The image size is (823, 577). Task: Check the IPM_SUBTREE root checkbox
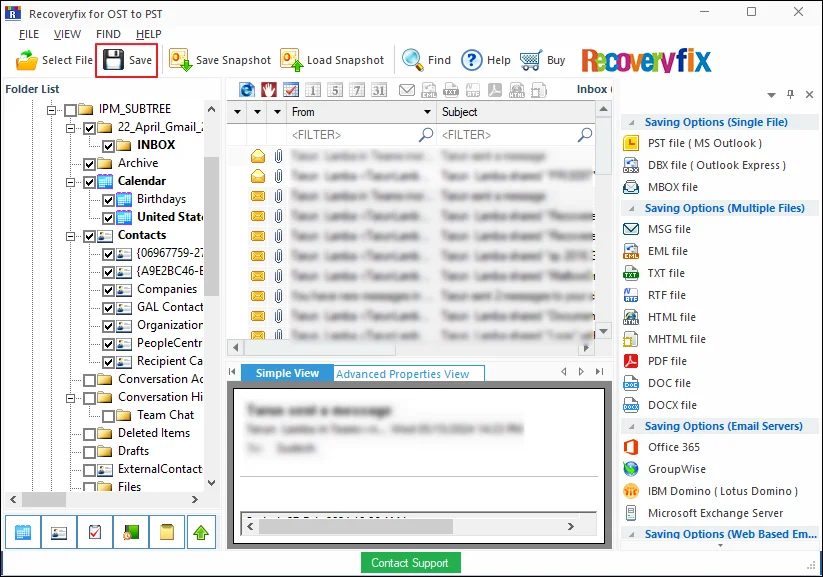tap(70, 110)
